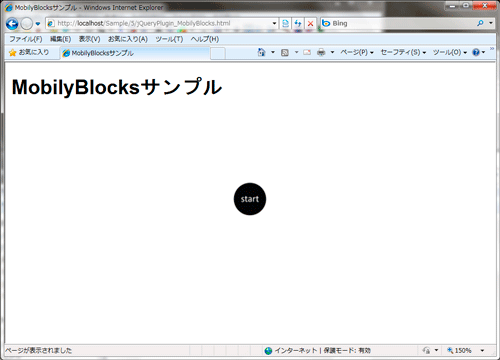Click the Refresh page icon
500x360 pixels.
tap(298, 23)
